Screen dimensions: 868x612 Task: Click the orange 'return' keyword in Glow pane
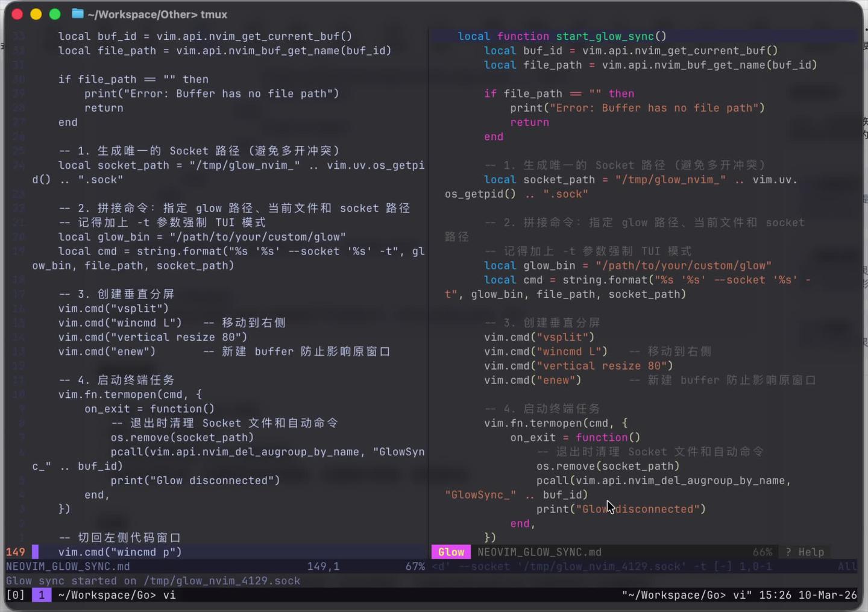[530, 122]
